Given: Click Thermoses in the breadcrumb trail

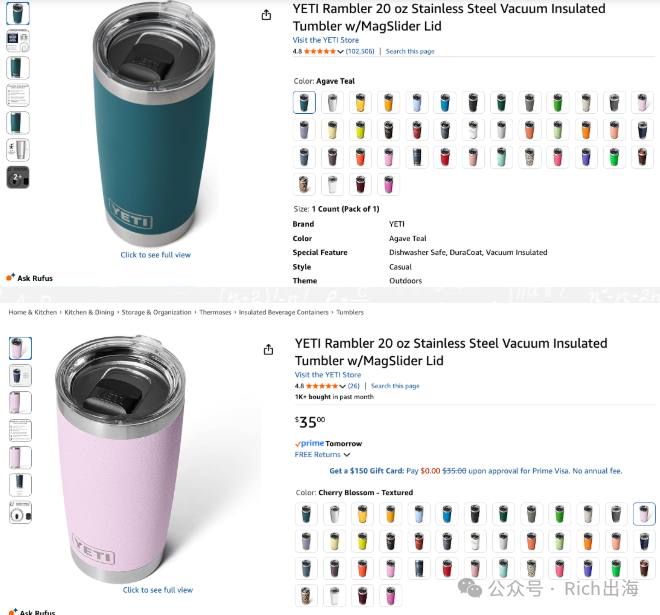Looking at the screenshot, I should point(215,312).
